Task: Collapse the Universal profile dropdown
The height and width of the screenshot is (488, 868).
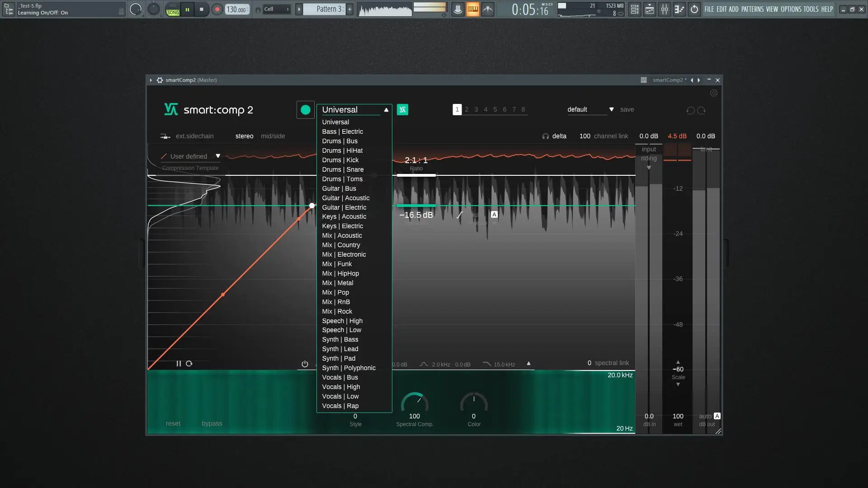Action: (386, 110)
